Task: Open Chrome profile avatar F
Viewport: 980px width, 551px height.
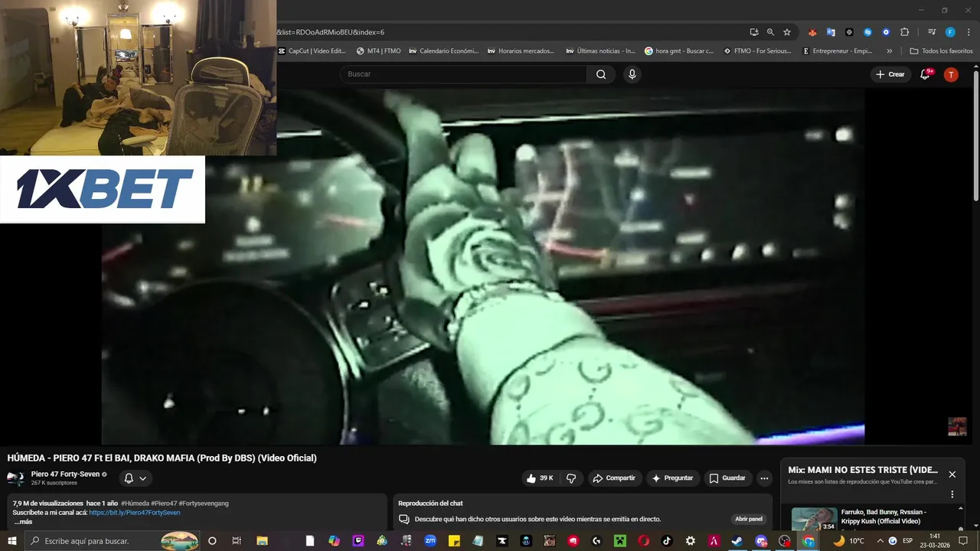Action: coord(950,32)
